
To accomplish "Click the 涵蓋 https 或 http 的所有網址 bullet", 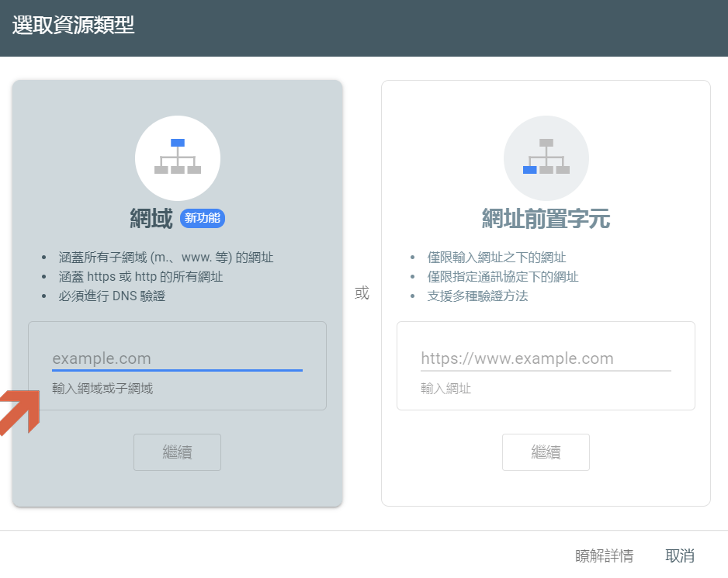I will [x=140, y=276].
